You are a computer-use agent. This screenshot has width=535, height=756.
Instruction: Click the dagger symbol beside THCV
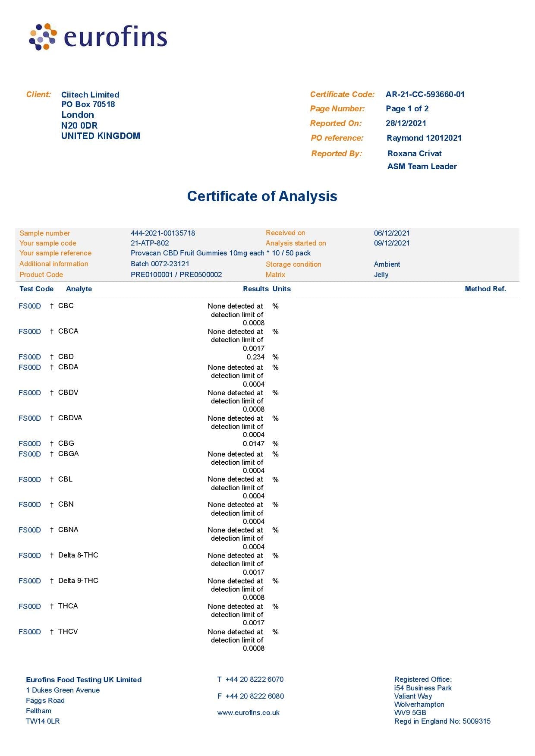click(x=52, y=632)
